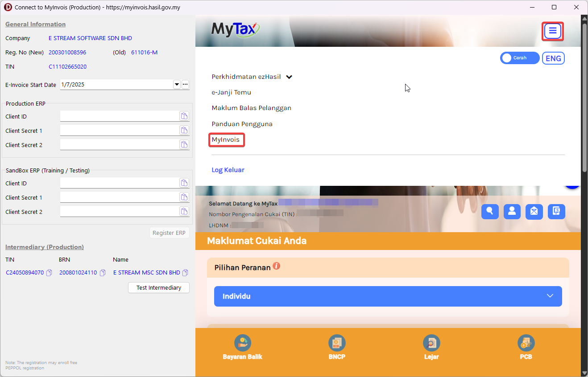Paste into Production Client ID field
This screenshot has width=588, height=377.
coord(184,116)
